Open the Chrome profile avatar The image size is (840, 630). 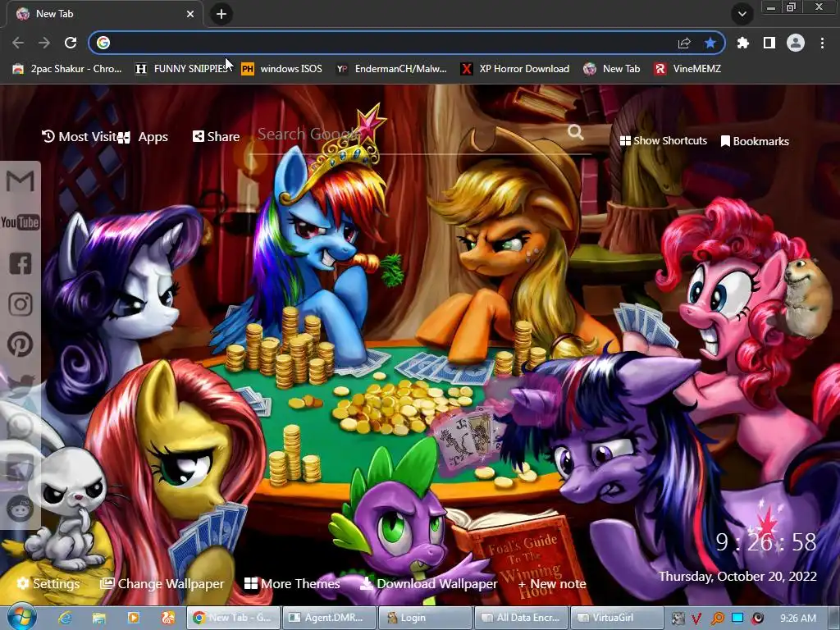(796, 43)
